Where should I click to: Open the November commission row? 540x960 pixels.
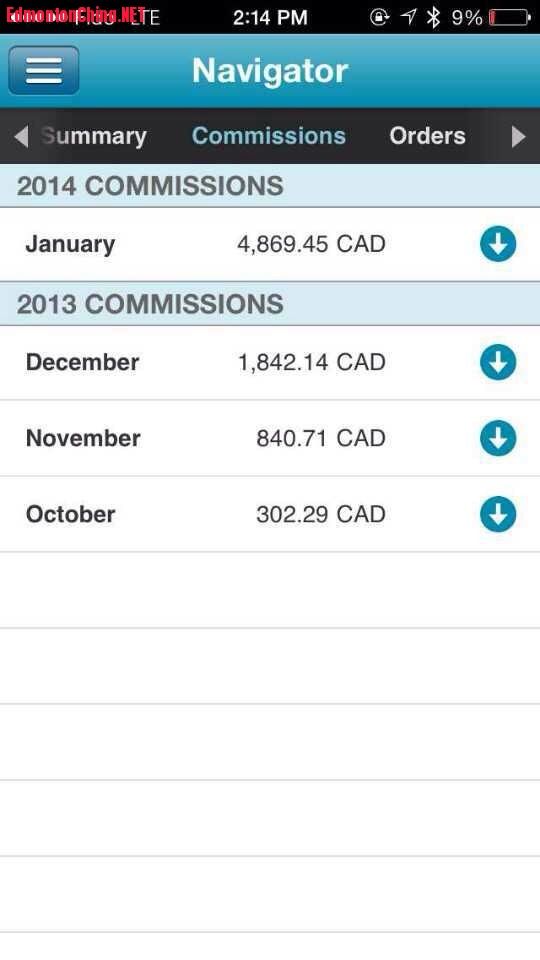[270, 438]
